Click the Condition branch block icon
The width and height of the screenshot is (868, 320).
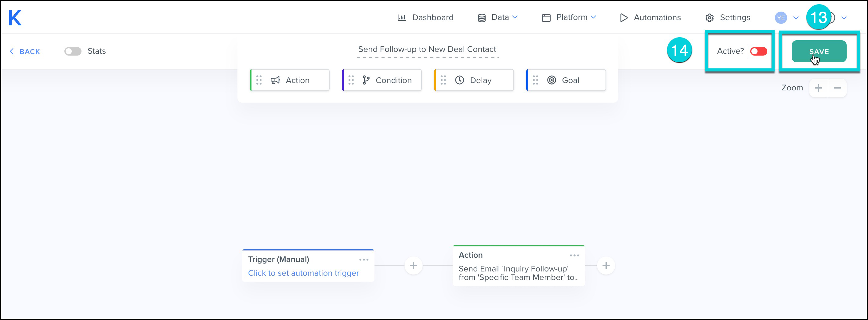point(366,80)
